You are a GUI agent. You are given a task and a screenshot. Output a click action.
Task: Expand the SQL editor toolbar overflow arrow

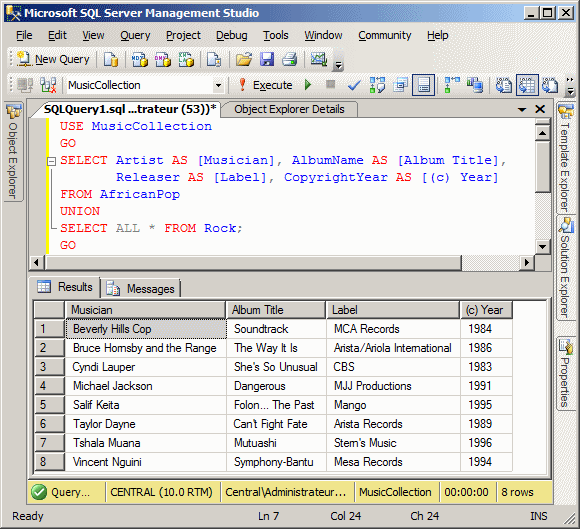[x=570, y=86]
